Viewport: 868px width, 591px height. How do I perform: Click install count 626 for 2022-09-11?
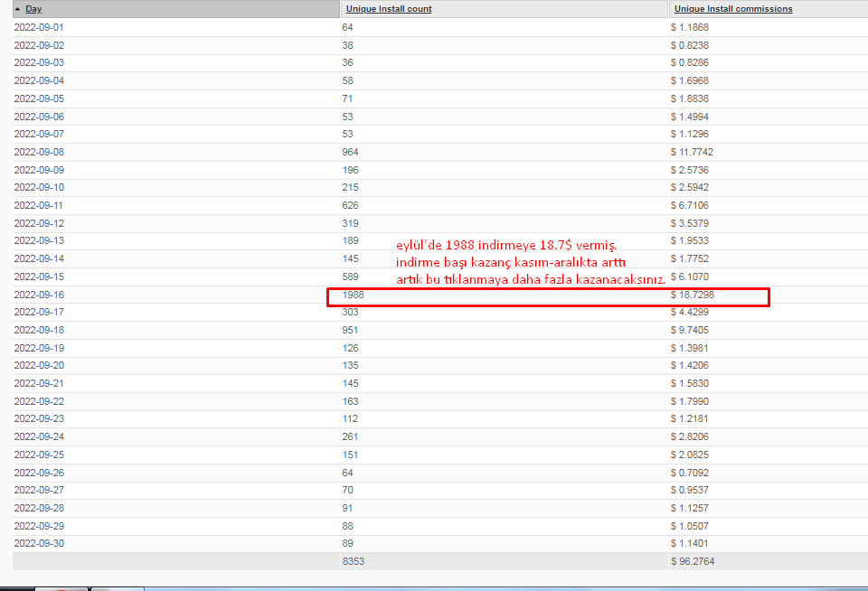click(x=350, y=205)
